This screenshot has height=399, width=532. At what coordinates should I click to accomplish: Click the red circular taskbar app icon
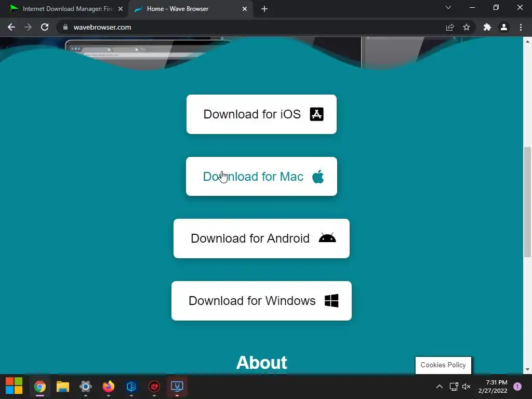[154, 387]
